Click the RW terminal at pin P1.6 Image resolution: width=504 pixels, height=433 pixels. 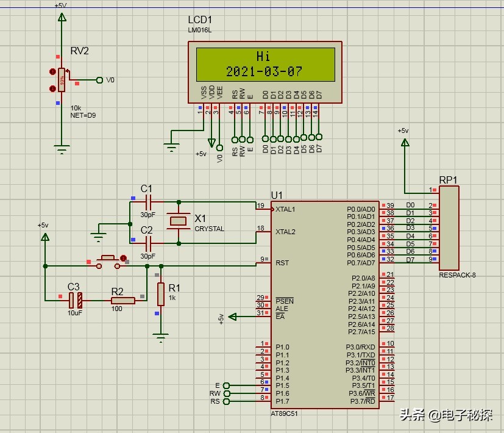[x=227, y=393]
